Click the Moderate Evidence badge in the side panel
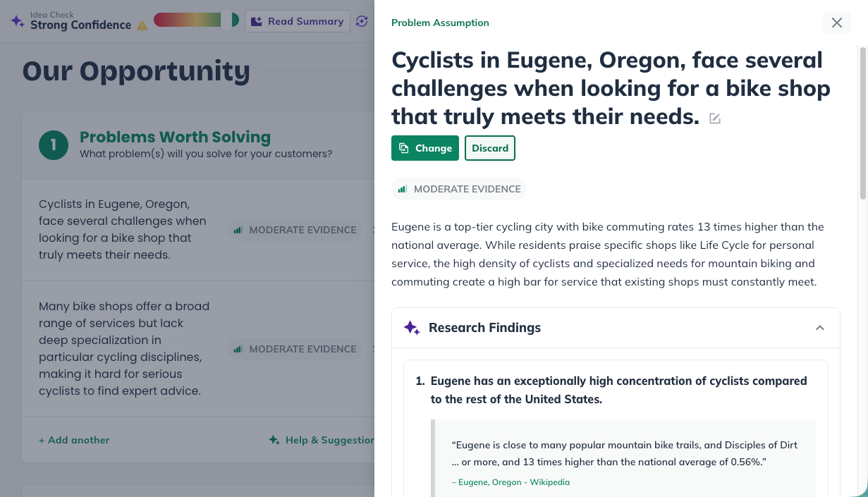868x497 pixels. 459,189
